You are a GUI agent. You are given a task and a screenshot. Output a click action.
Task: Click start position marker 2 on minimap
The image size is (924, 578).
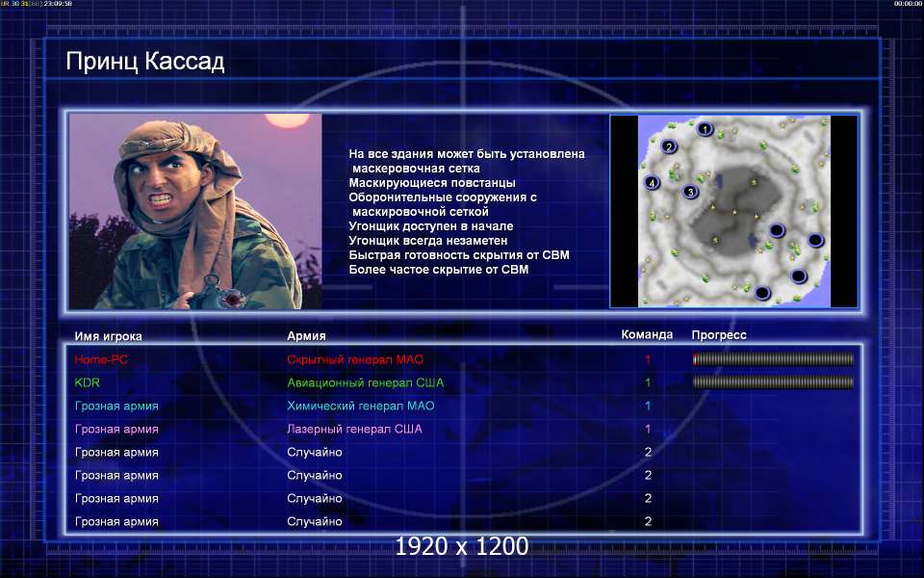(x=668, y=146)
